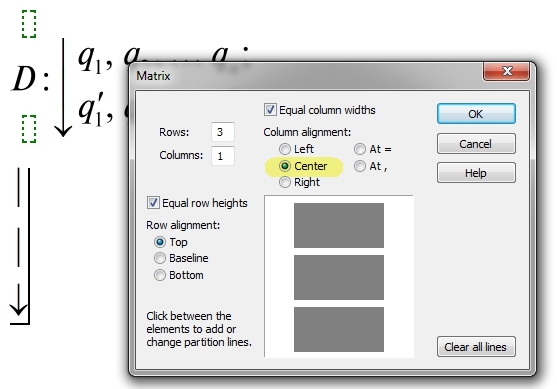557x389 pixels.
Task: Select Bottom row alignment
Action: [160, 275]
